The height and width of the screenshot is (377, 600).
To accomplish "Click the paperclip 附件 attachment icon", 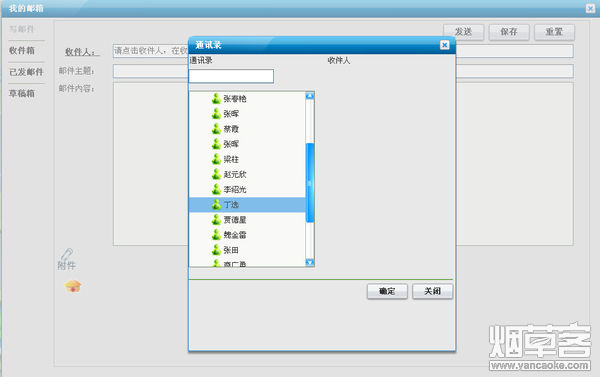I will [67, 254].
